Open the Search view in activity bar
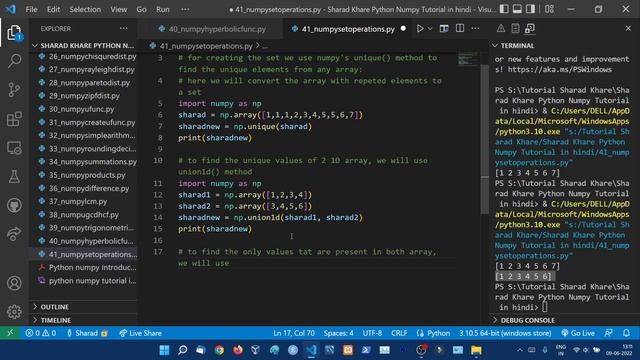The width and height of the screenshot is (640, 360). [x=14, y=61]
